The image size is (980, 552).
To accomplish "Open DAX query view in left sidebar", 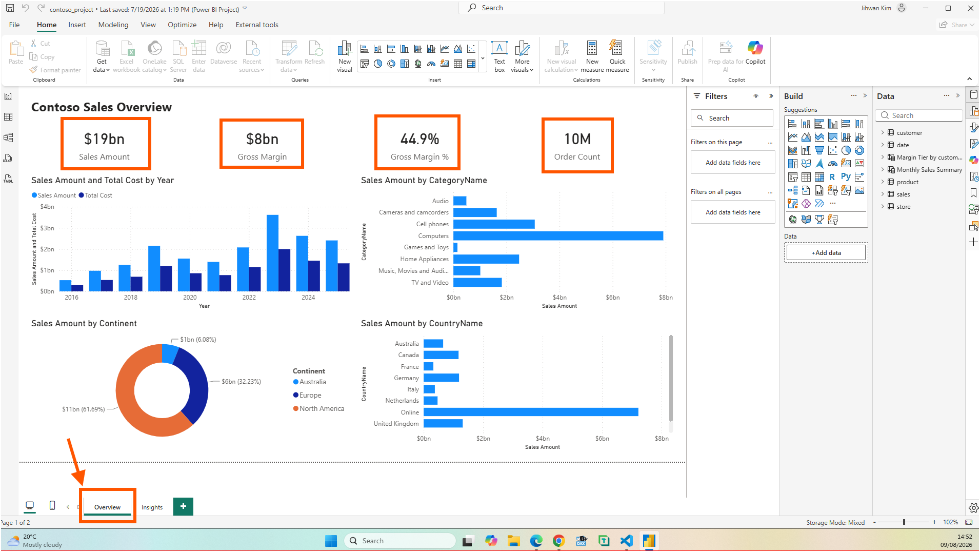I will 8,158.
